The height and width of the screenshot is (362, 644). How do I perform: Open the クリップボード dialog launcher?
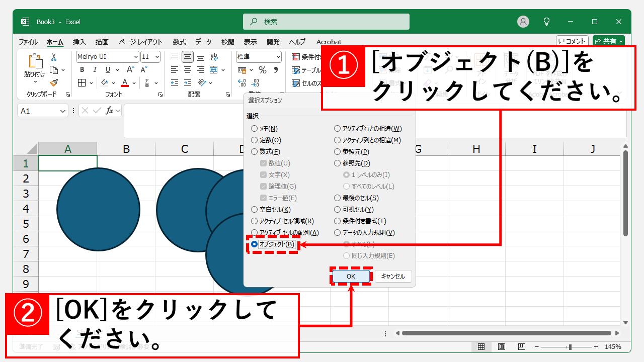tap(67, 95)
